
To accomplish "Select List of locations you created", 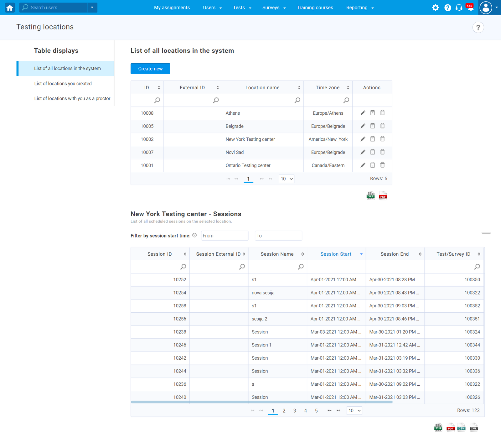I will pyautogui.click(x=63, y=84).
